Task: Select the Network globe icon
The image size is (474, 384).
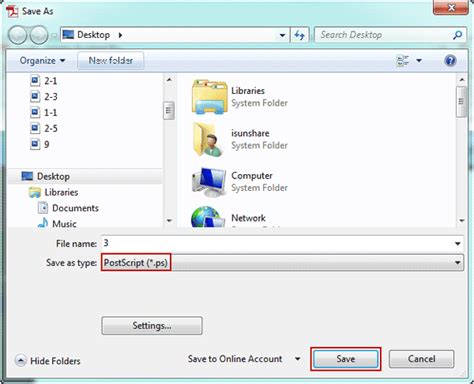Action: click(208, 217)
